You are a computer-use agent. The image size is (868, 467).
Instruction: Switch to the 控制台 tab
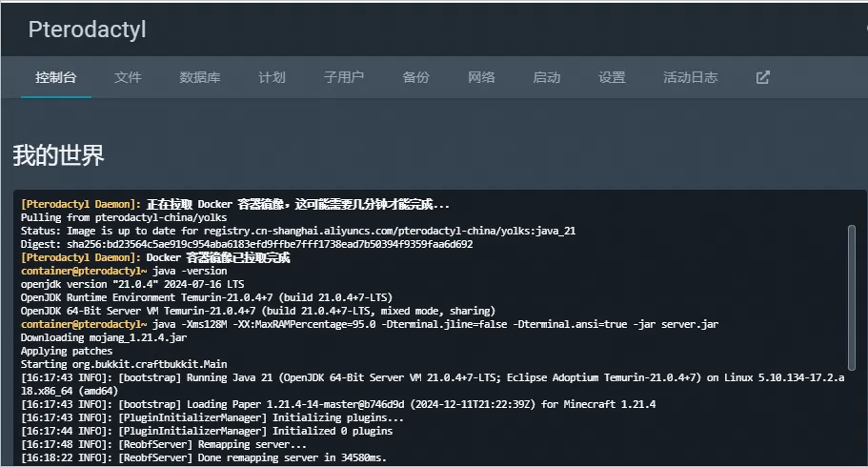pos(55,77)
